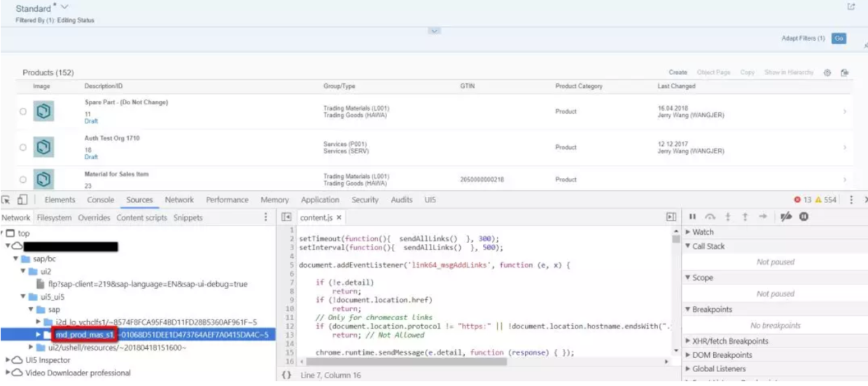Open DevTools customize three-dot menu
Screen dimensions: 868x386
point(851,200)
